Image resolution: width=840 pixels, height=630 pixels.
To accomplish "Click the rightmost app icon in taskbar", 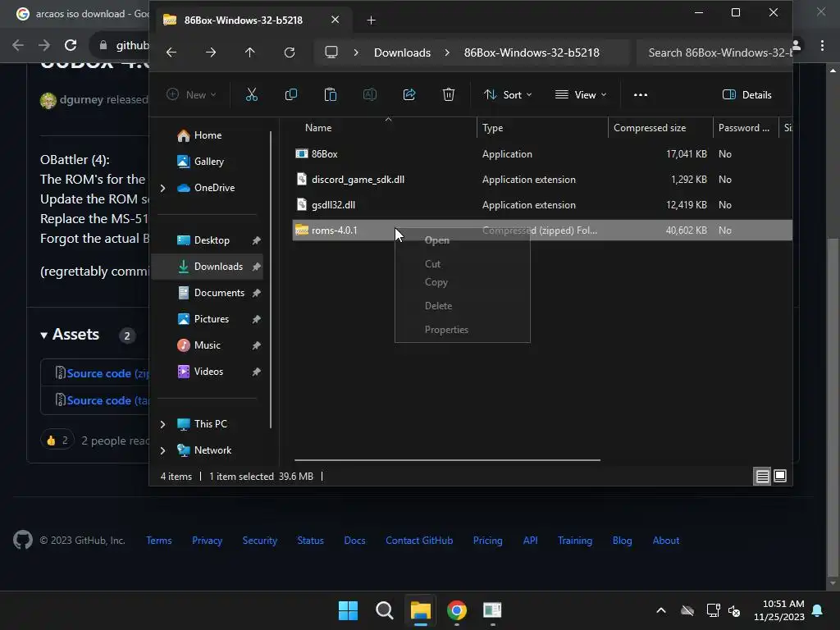I will 492,610.
